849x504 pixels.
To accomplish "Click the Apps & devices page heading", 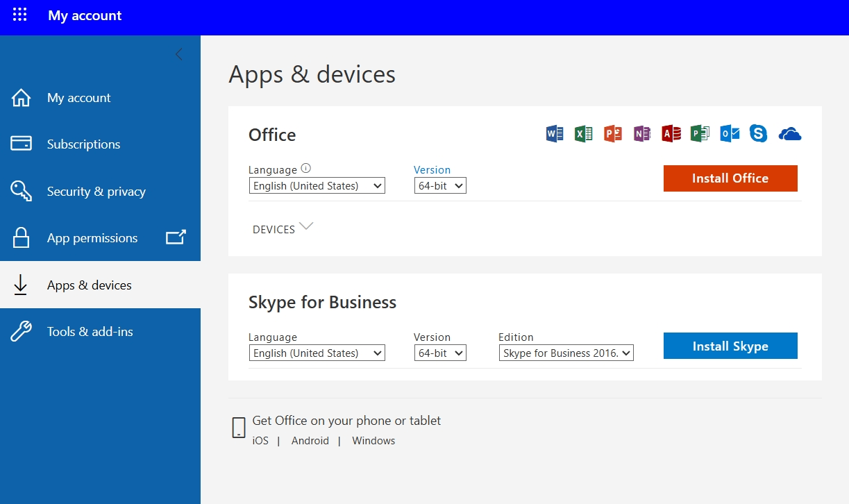I will pyautogui.click(x=312, y=74).
